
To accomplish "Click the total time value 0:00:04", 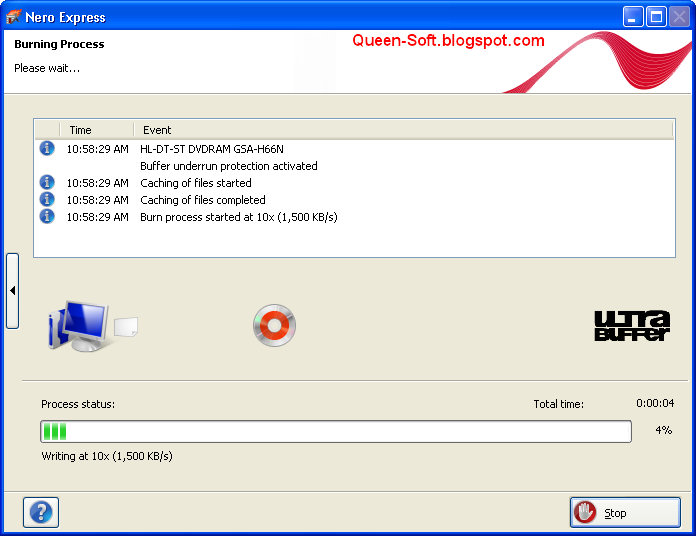I will (x=655, y=403).
